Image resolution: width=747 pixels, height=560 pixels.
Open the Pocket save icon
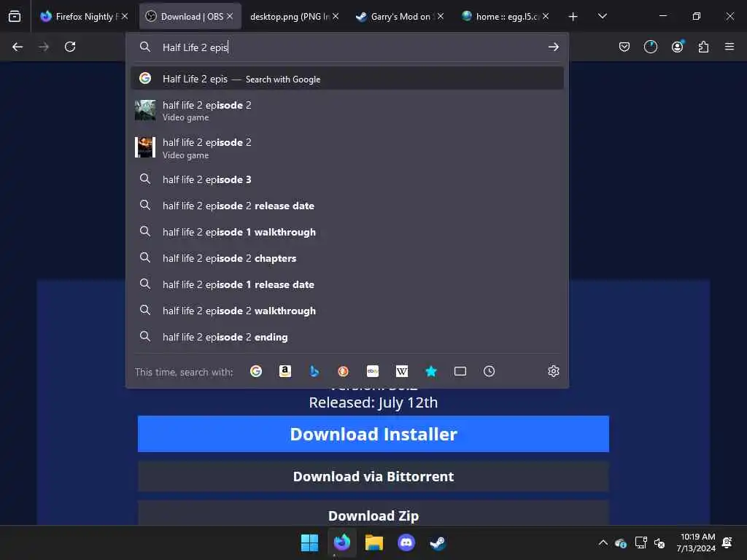click(x=624, y=47)
